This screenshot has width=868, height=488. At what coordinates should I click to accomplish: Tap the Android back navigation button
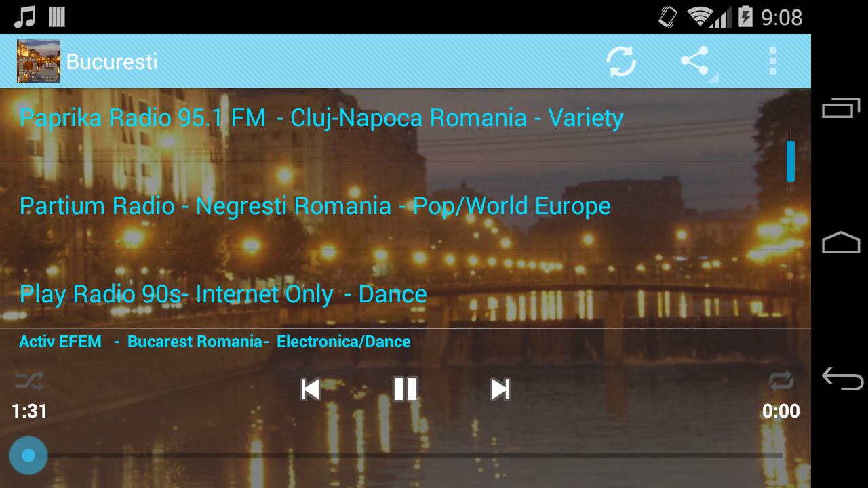coord(842,379)
